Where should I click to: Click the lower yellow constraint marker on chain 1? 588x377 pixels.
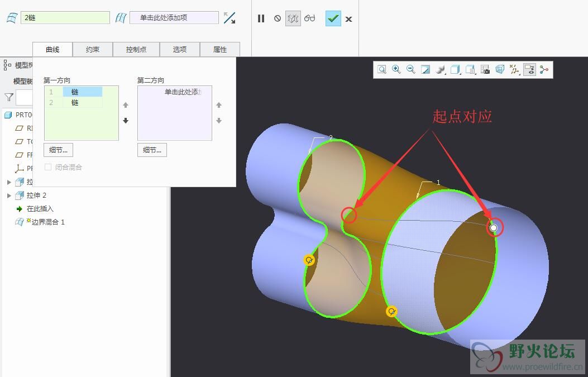click(391, 312)
